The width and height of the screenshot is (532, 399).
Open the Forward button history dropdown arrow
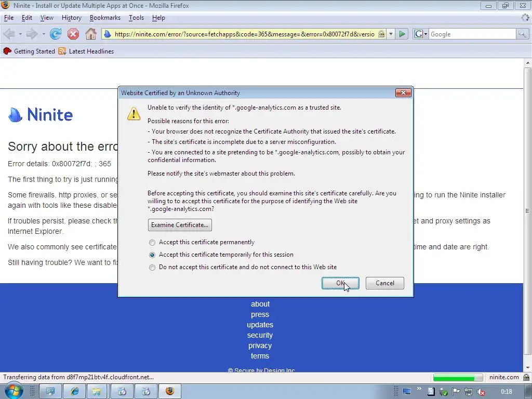click(44, 34)
